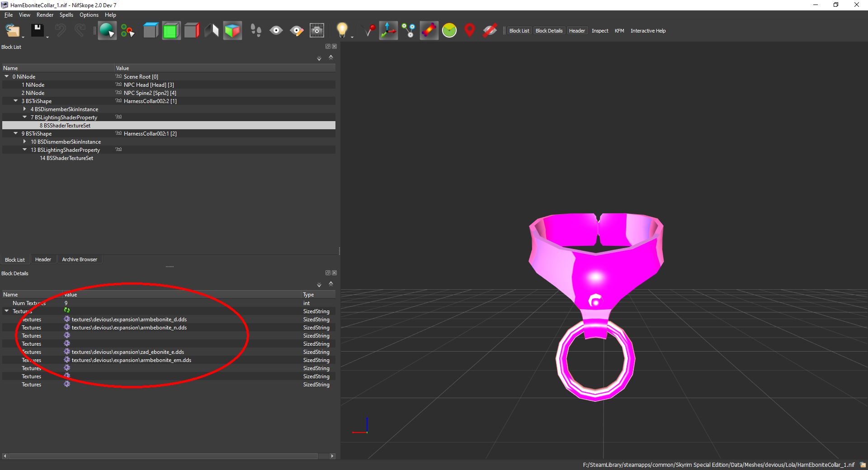Viewport: 868px width, 470px height.
Task: Activate the Select Vertices tool
Action: pyautogui.click(x=127, y=31)
